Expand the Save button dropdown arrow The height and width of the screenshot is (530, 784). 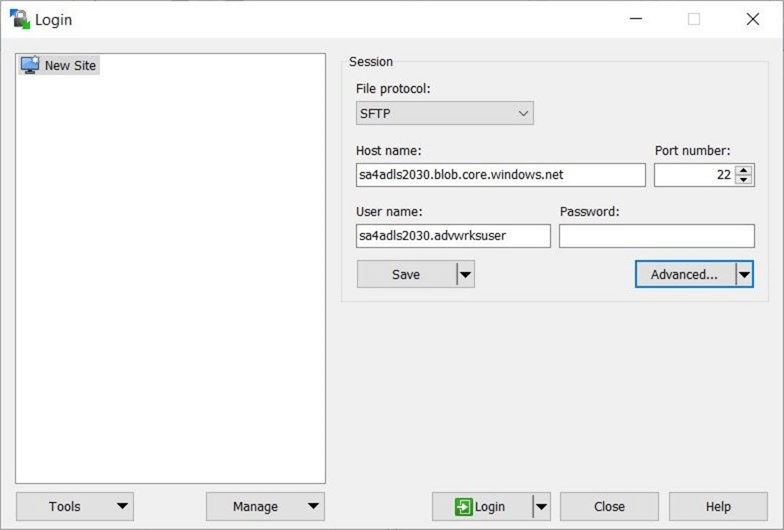[x=466, y=274]
